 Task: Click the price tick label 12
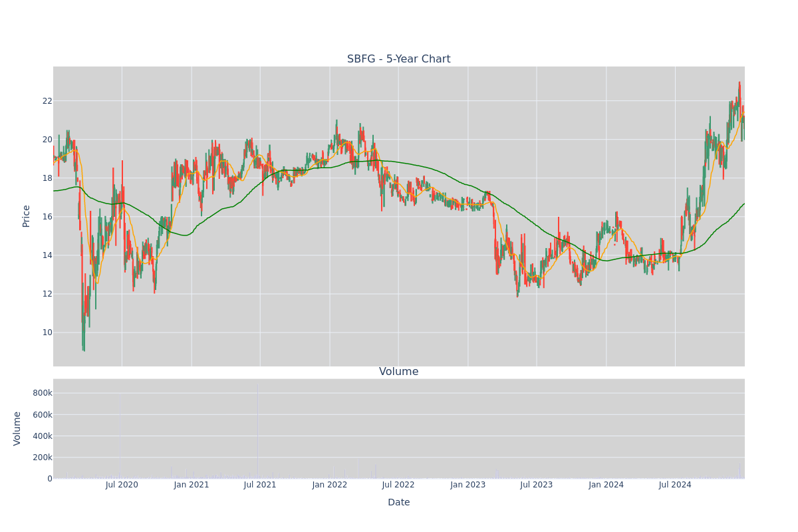tap(47, 294)
